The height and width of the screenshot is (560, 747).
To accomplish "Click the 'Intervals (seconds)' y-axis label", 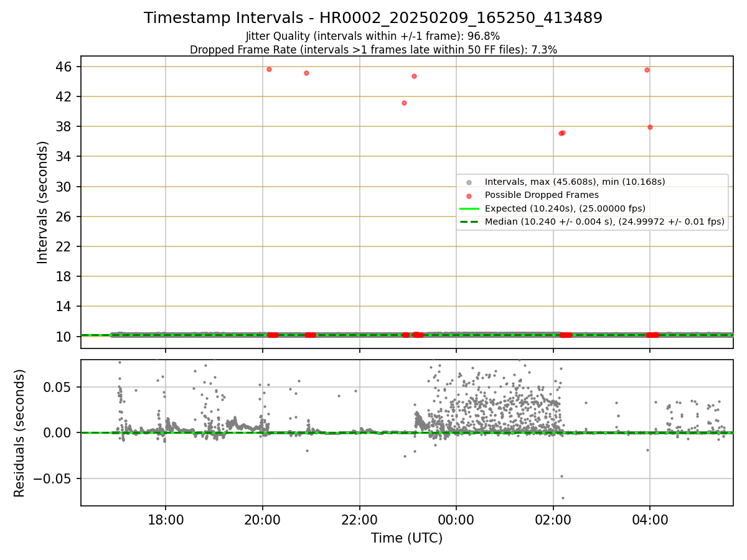I will (43, 202).
